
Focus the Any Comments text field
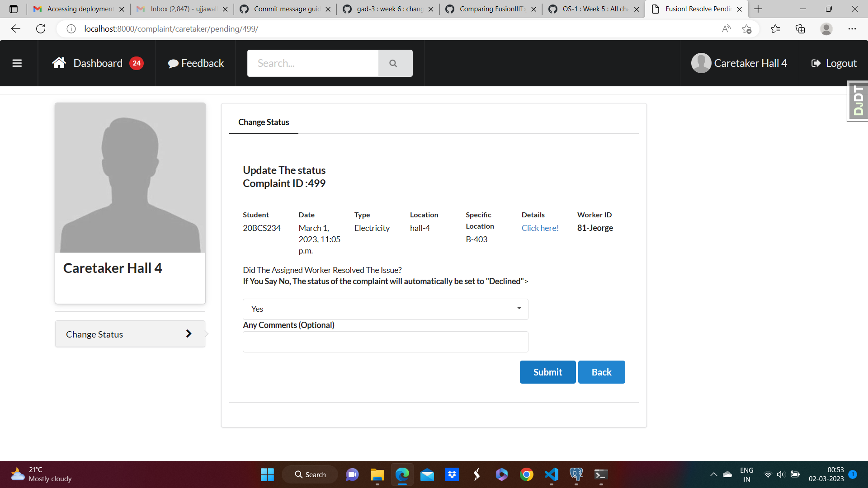click(x=385, y=342)
